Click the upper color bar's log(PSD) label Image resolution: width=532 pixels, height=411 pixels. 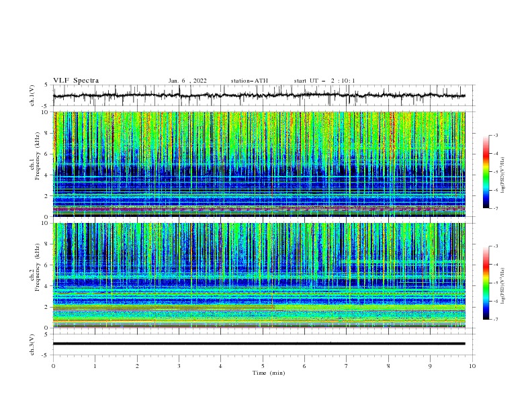pos(503,175)
